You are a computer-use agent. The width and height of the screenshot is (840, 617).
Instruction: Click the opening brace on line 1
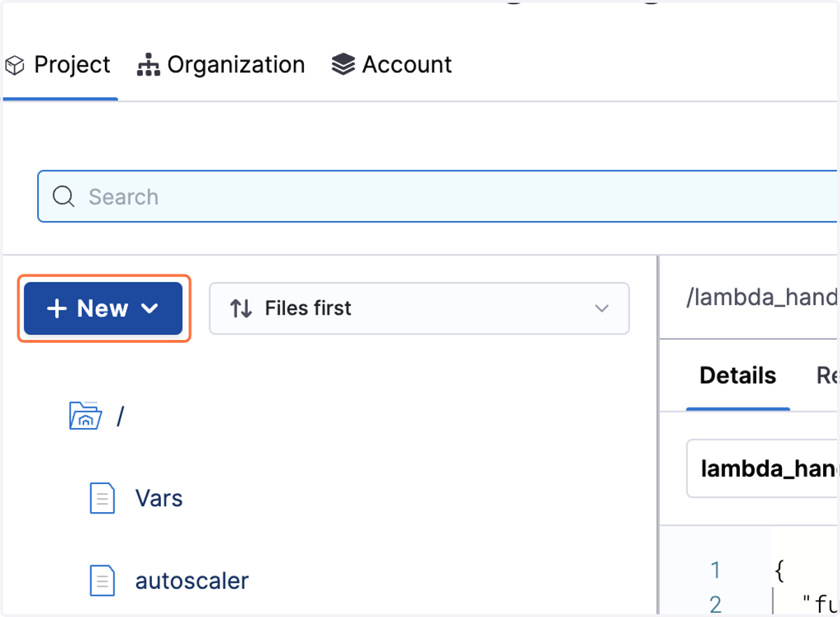[780, 571]
